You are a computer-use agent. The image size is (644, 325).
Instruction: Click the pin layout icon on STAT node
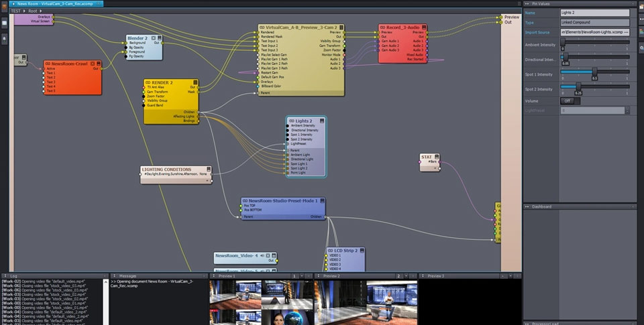point(437,157)
